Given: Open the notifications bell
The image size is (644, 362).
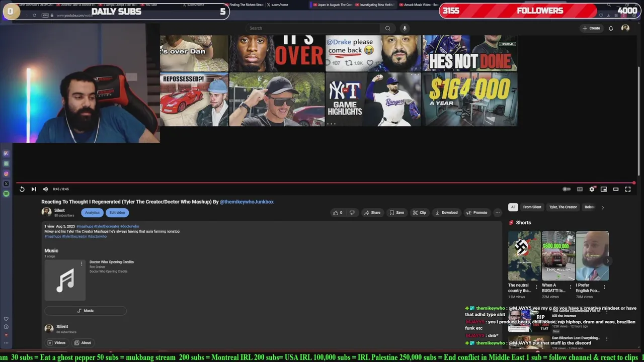Looking at the screenshot, I should coord(611,28).
